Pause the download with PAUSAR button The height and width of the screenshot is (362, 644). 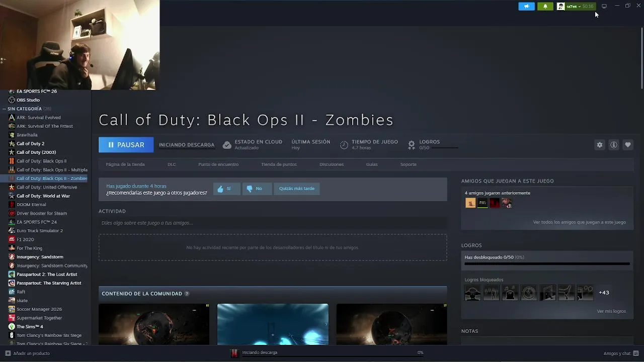tap(126, 145)
